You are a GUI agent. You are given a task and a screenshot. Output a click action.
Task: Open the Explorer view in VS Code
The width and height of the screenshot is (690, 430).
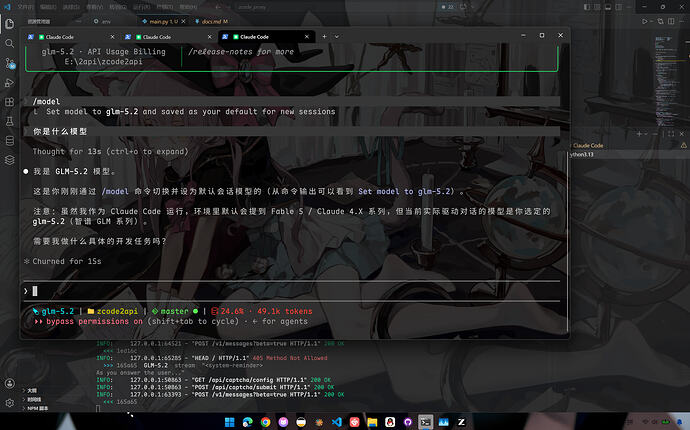coord(10,24)
